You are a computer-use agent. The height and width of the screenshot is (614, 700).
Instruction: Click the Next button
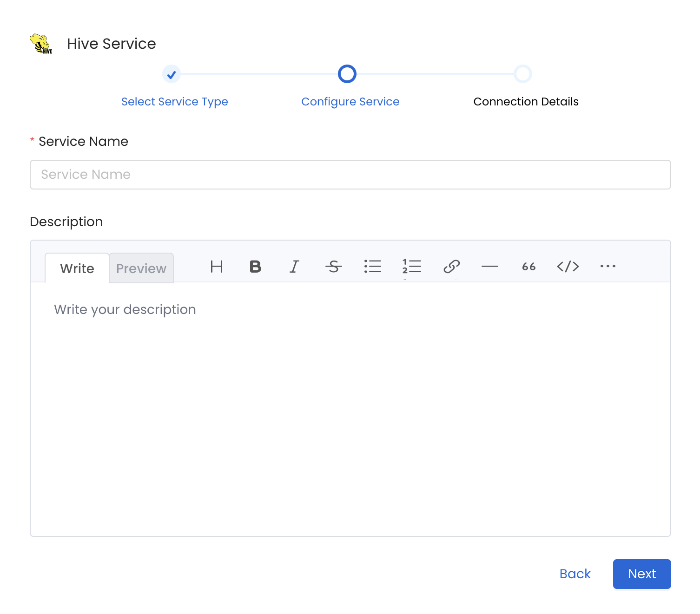point(641,574)
